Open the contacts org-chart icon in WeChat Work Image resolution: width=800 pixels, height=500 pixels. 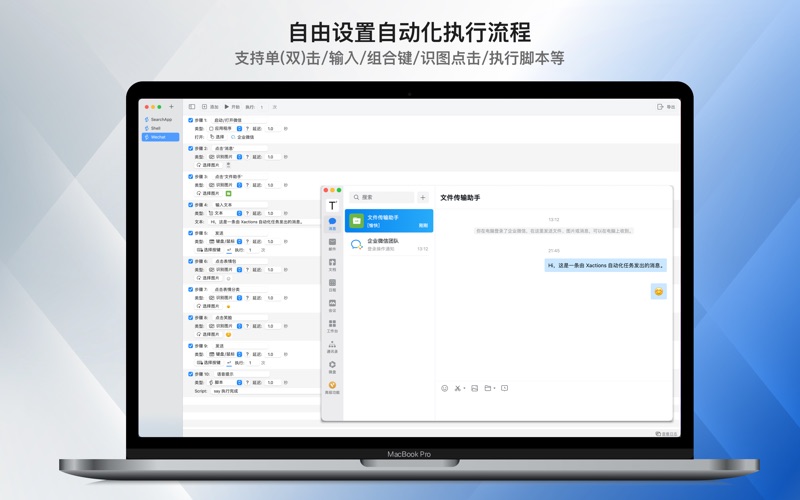(332, 346)
